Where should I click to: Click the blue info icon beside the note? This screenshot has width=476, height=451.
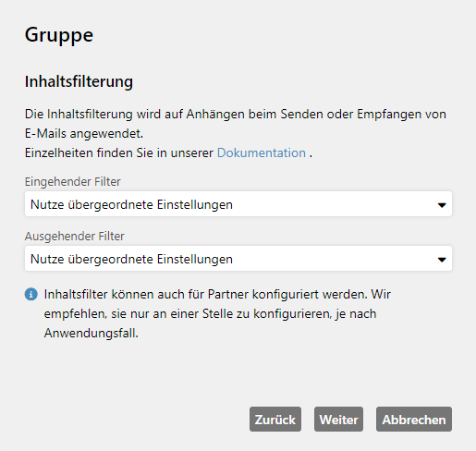coord(31,294)
